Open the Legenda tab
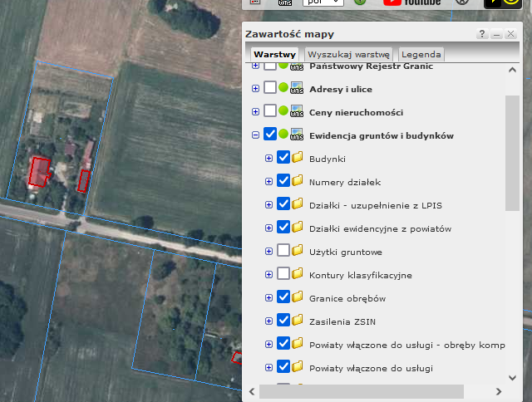The image size is (532, 402). pyautogui.click(x=421, y=54)
